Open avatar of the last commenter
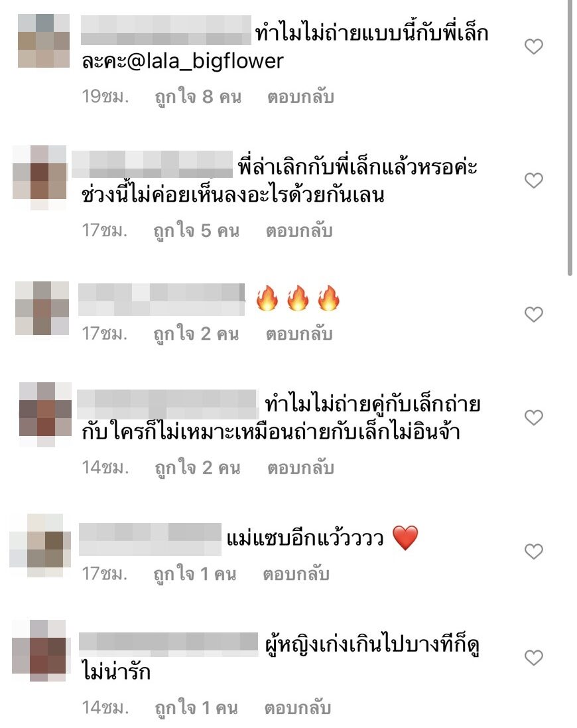The height and width of the screenshot is (728, 577). [39, 650]
